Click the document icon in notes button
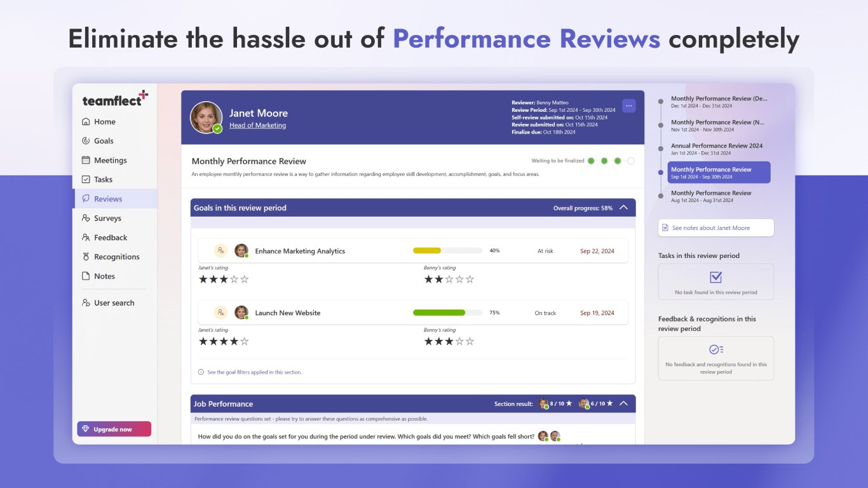 [x=665, y=227]
